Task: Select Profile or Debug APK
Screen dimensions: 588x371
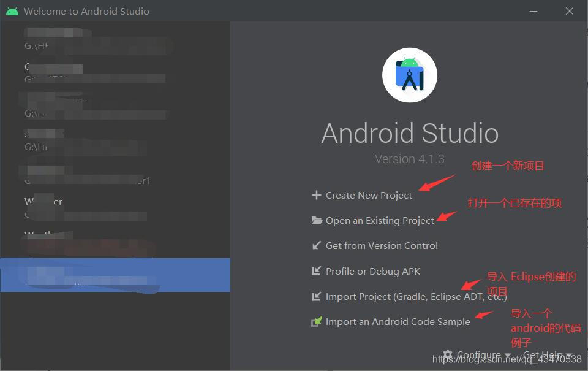Action: 373,271
